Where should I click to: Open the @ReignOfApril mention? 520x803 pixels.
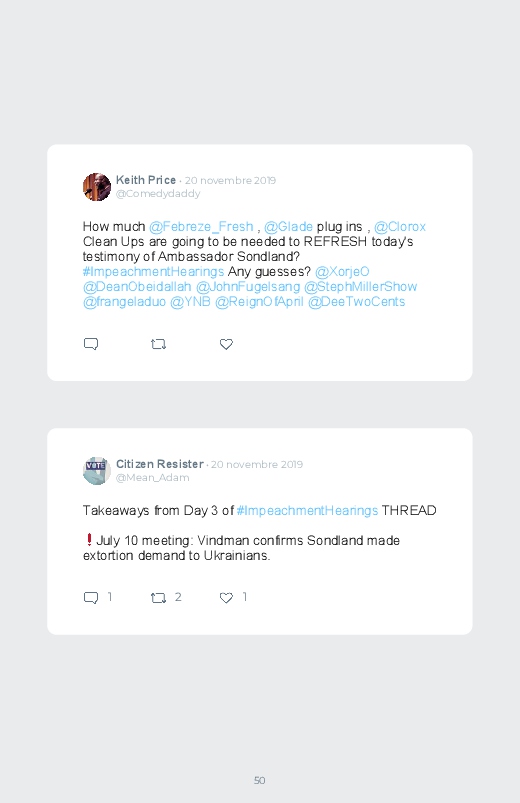(x=259, y=302)
